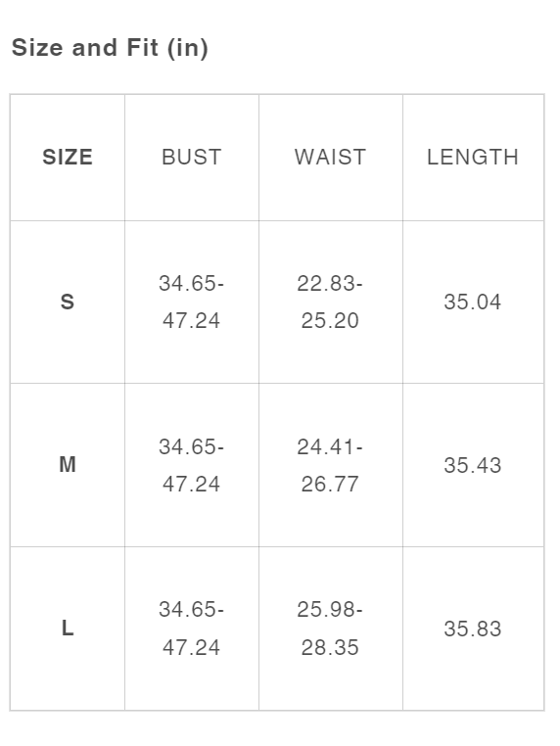Screen dimensions: 560x746
Task: Click the number 26.77 in the M row
Action: [x=330, y=485]
